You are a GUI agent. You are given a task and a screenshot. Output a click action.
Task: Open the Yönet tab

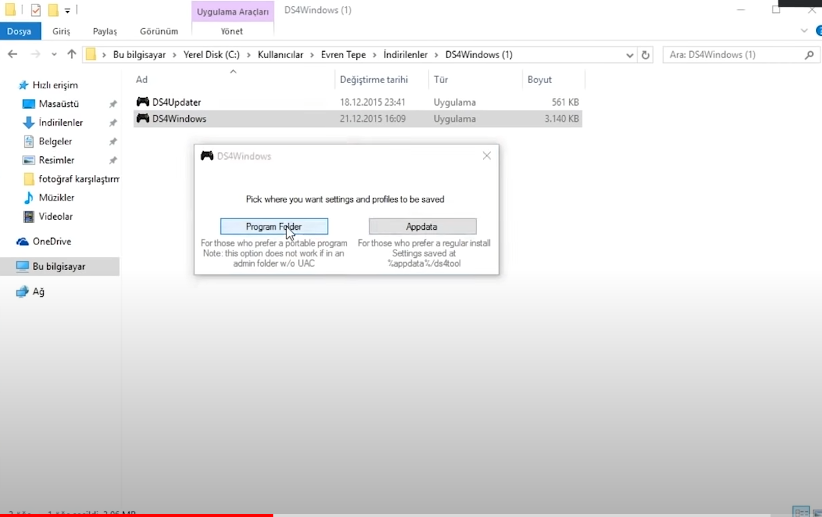[x=232, y=31]
